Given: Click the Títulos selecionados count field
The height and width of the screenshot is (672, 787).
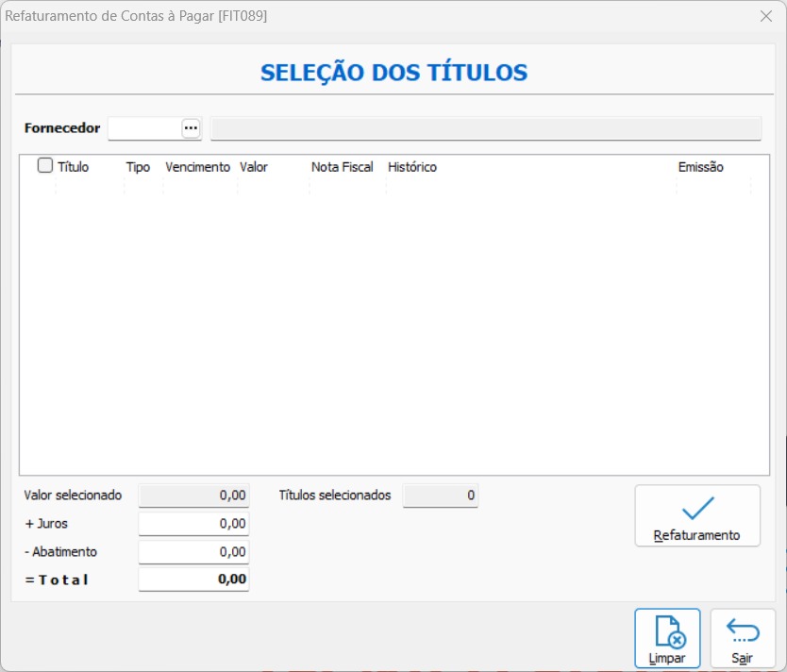Looking at the screenshot, I should [440, 496].
